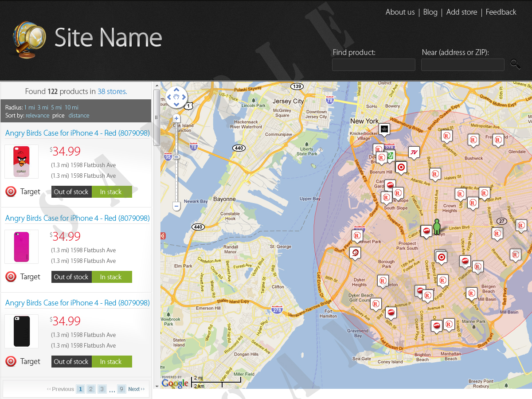
Task: Click Out of stock for red Angry Birds case
Action: coord(71,192)
